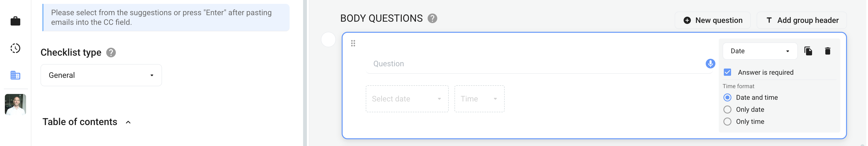Click the help icon beside Checklist type
The width and height of the screenshot is (868, 146).
(111, 53)
